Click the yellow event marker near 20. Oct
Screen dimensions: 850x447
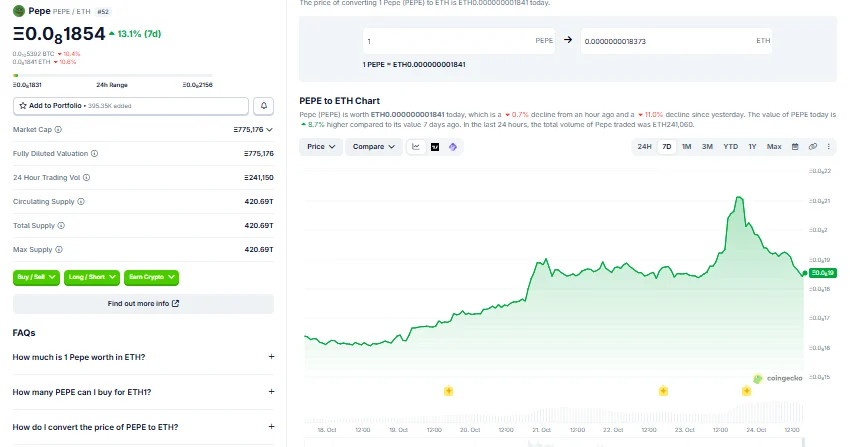click(x=448, y=391)
